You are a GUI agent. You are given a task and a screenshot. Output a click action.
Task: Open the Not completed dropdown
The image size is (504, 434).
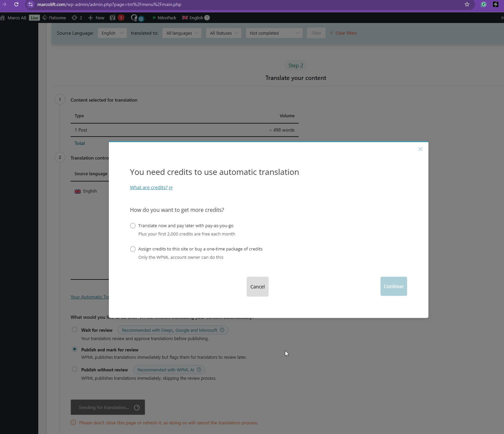274,33
